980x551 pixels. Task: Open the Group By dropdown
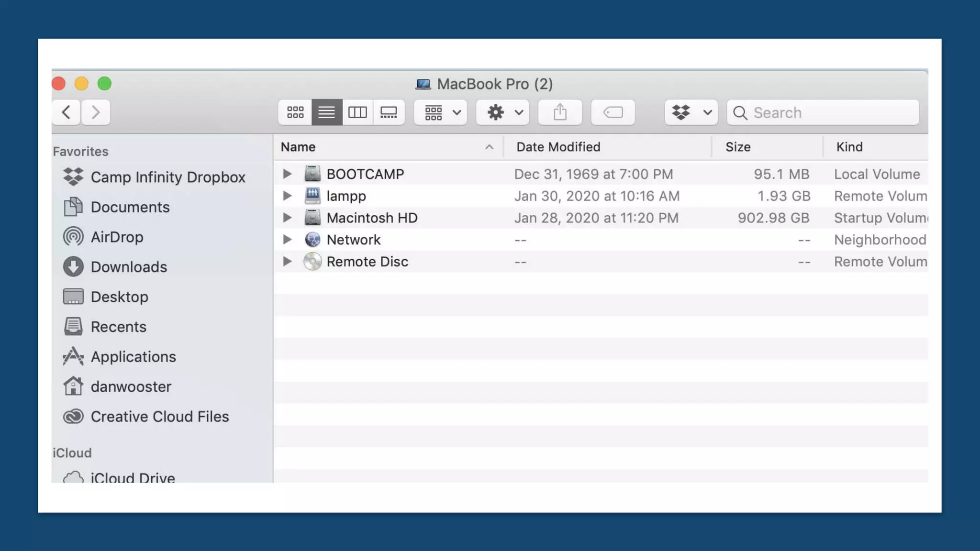440,112
